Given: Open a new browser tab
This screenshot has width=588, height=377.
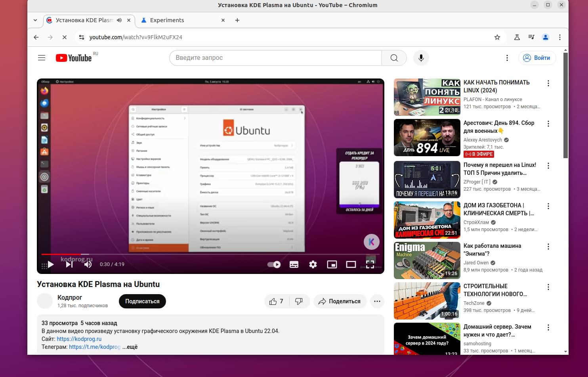Looking at the screenshot, I should pyautogui.click(x=237, y=20).
